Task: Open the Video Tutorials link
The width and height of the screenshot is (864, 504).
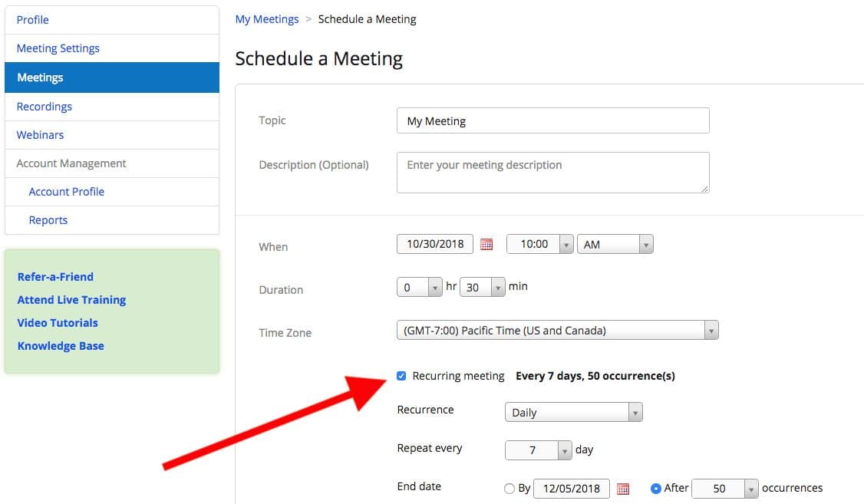Action: pos(58,323)
